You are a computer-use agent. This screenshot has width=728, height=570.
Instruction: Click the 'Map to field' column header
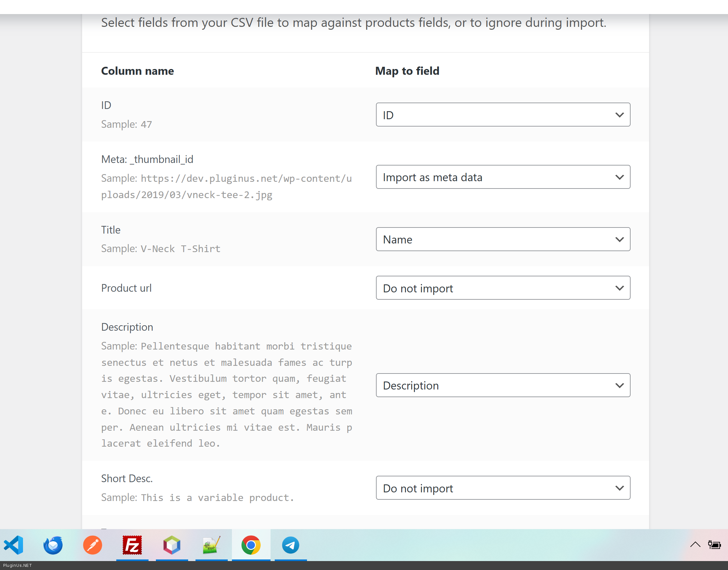tap(407, 71)
